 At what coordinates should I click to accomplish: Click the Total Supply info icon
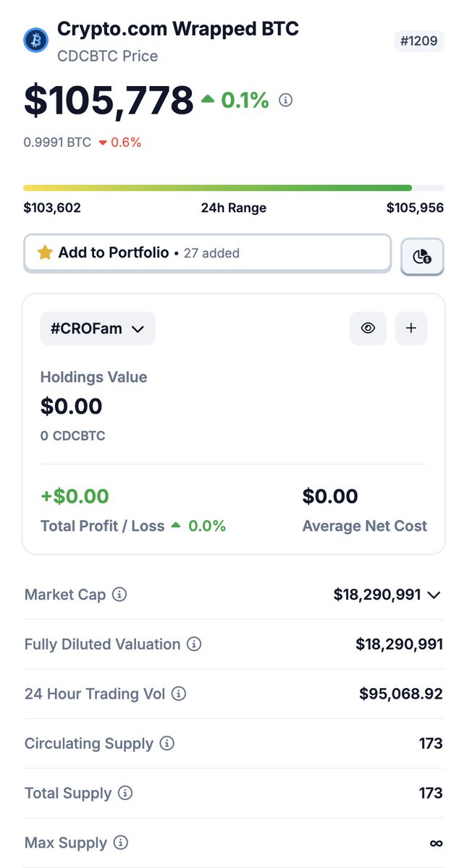click(125, 793)
